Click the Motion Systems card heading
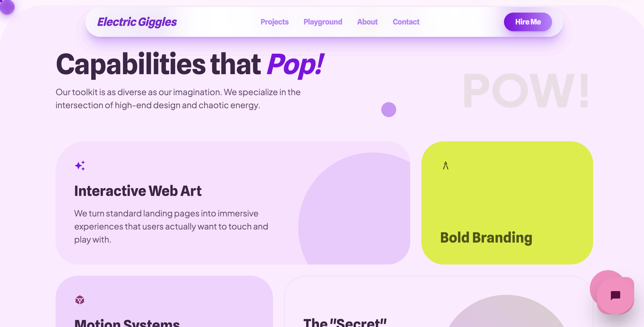 pos(127,323)
